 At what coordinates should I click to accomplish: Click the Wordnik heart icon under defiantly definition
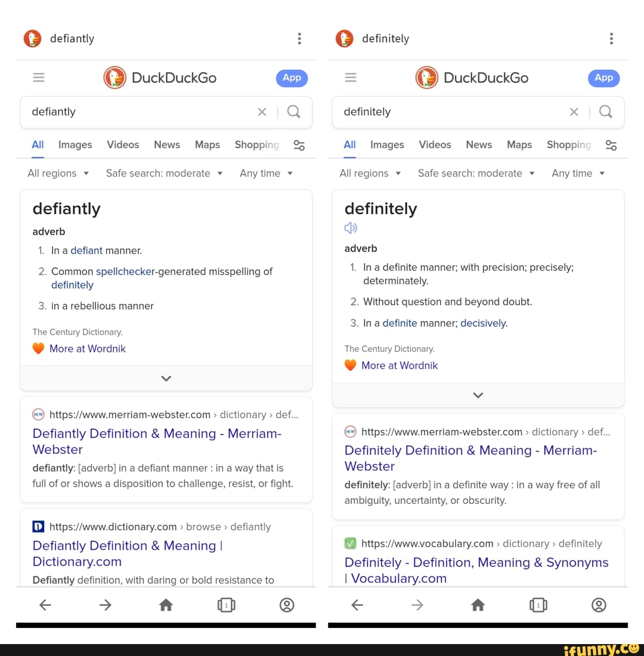[38, 348]
